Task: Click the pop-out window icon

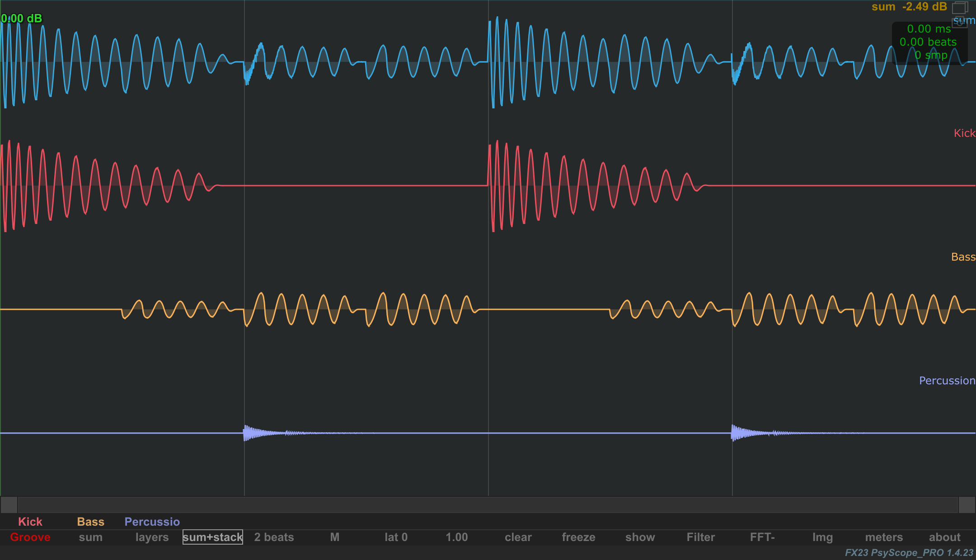Action: [960, 8]
